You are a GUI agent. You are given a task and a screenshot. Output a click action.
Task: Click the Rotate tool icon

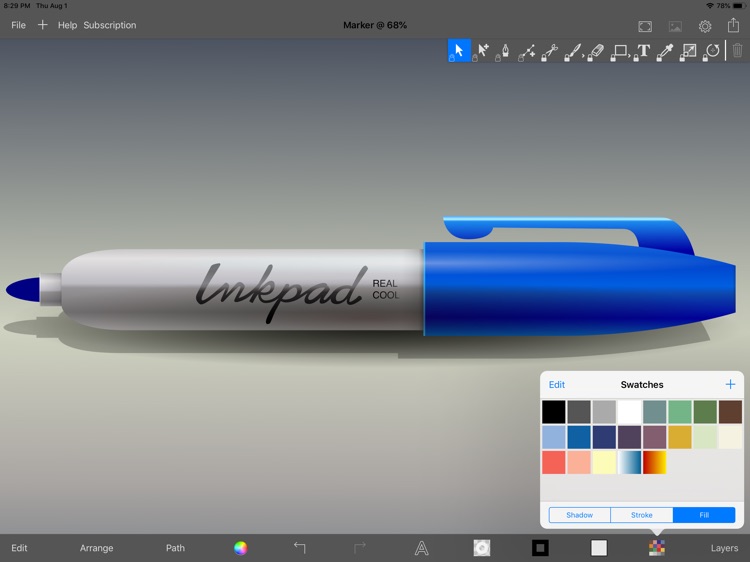click(x=712, y=50)
